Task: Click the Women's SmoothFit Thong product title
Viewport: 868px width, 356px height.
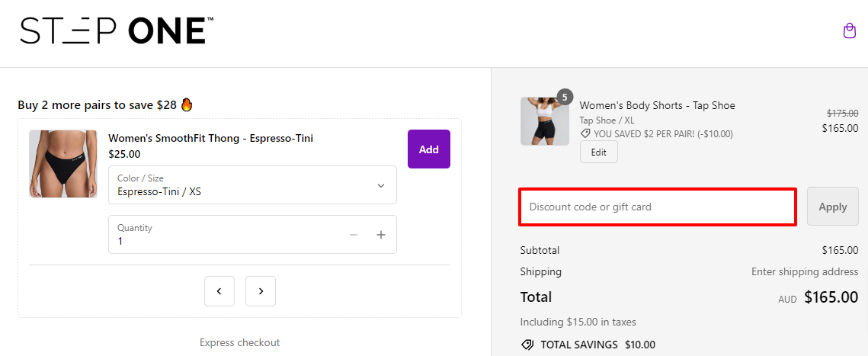Action: pos(210,138)
